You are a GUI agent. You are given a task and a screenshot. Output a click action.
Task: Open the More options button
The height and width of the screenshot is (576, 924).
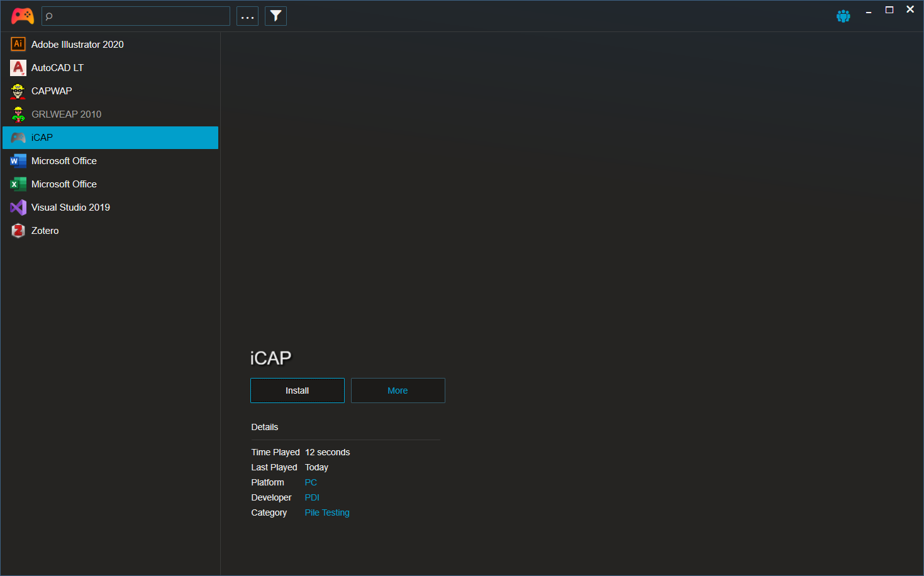click(398, 390)
